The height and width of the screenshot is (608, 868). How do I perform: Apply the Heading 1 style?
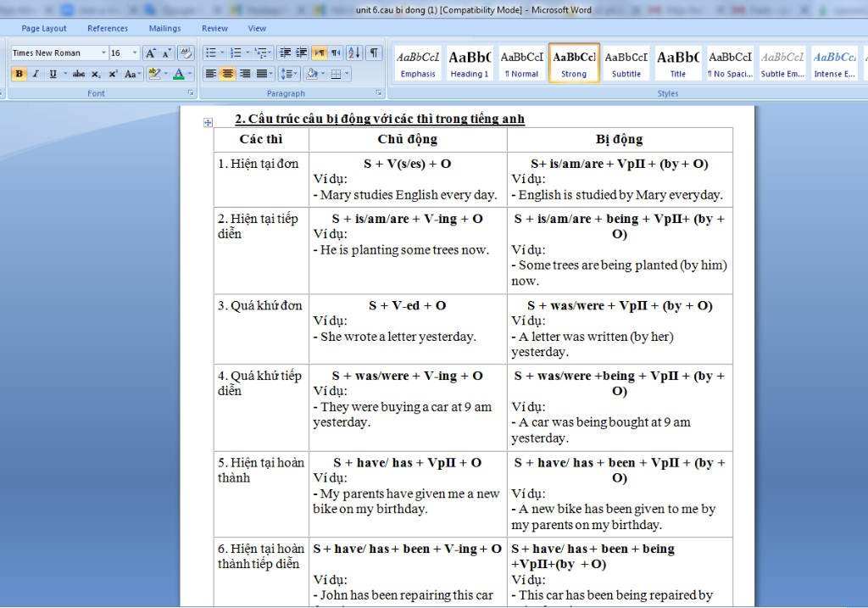[470, 64]
